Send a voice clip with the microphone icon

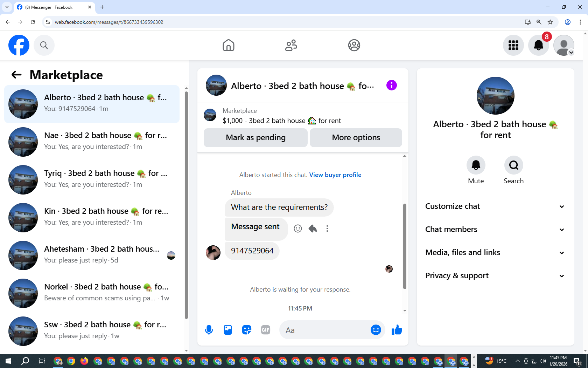point(209,330)
